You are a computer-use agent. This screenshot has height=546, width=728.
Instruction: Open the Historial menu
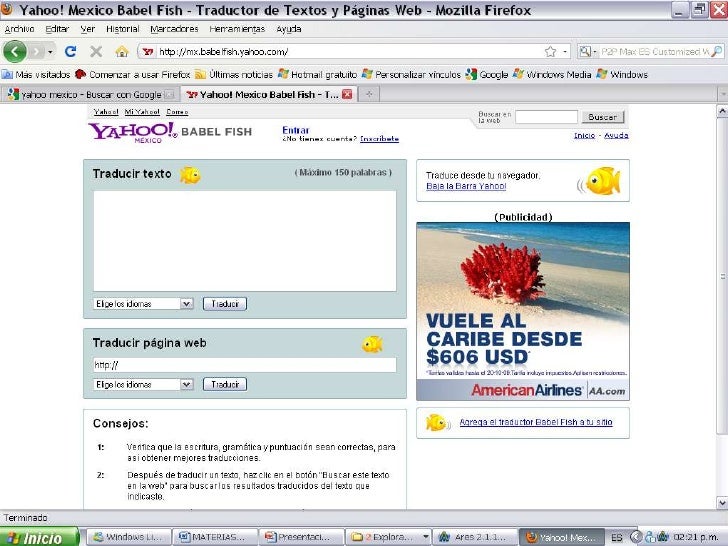click(123, 29)
